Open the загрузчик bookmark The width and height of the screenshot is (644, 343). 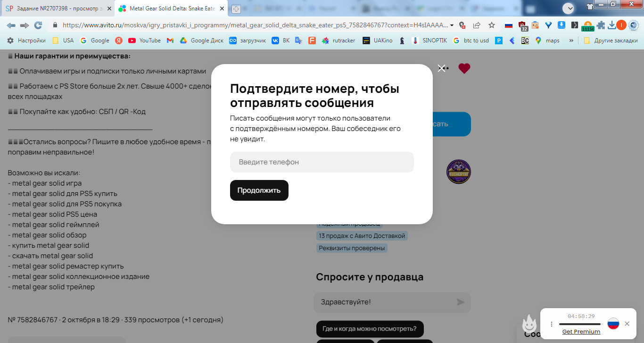(248, 41)
